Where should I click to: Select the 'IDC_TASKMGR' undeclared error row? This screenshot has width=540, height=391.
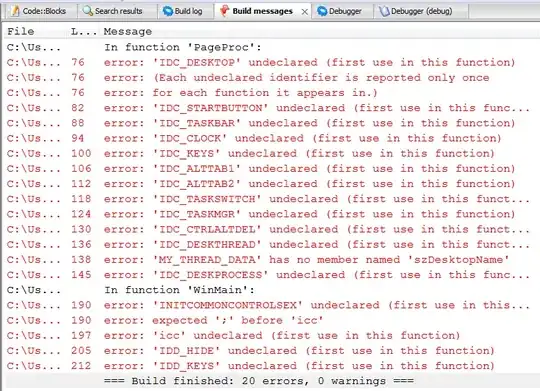[270, 214]
